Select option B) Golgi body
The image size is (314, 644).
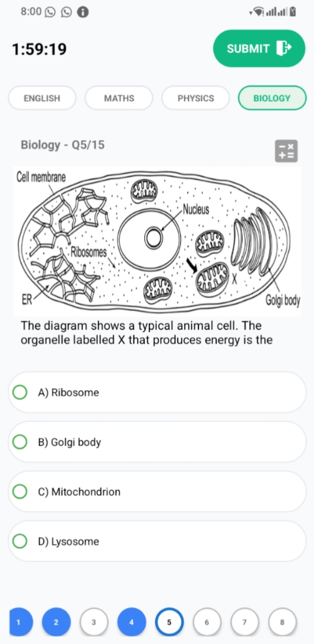[157, 442]
